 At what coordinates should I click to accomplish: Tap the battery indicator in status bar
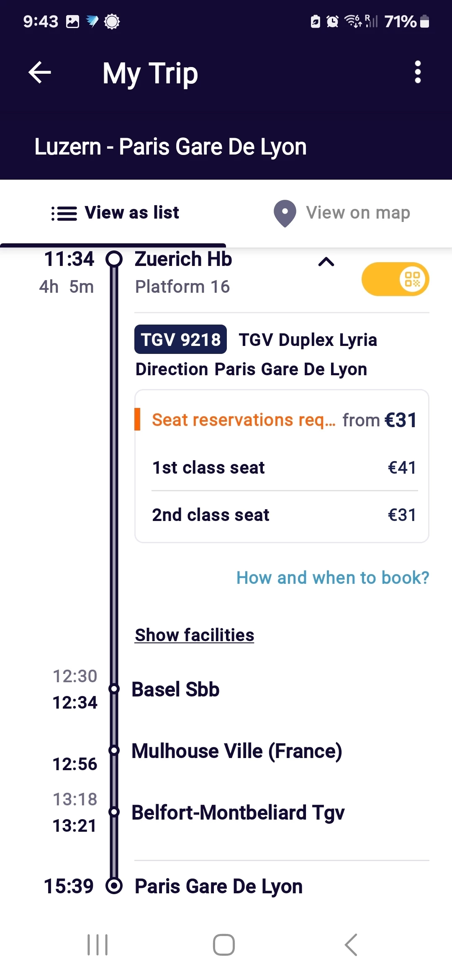pyautogui.click(x=424, y=21)
